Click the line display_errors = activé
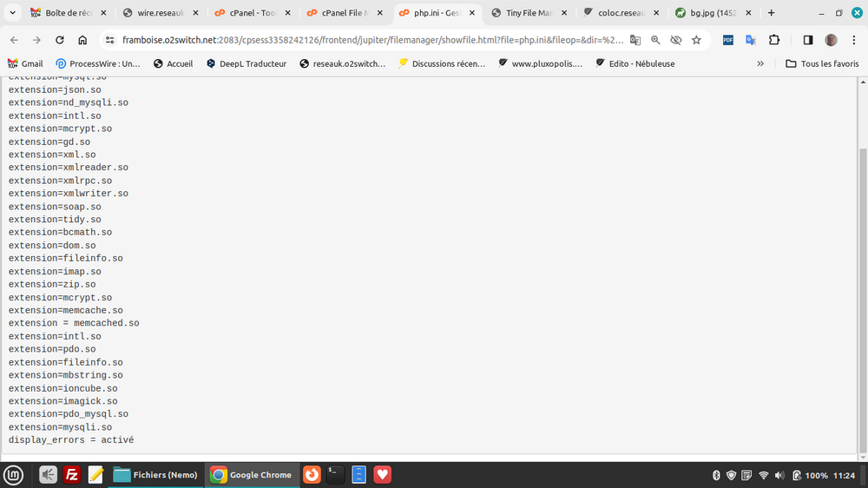This screenshot has width=868, height=488. click(x=71, y=440)
